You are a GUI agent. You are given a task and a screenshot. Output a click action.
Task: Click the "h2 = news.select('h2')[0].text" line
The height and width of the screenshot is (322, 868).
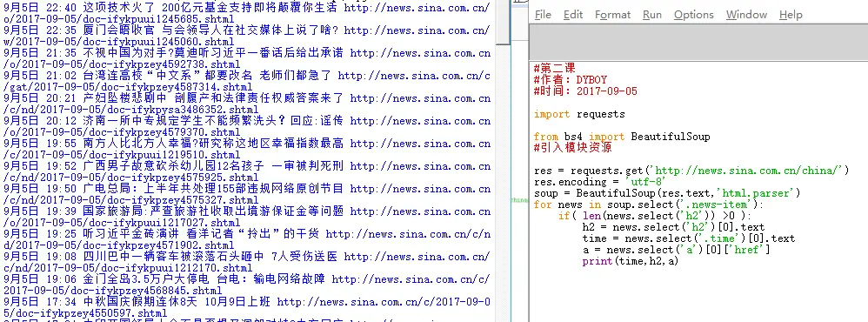tap(673, 227)
